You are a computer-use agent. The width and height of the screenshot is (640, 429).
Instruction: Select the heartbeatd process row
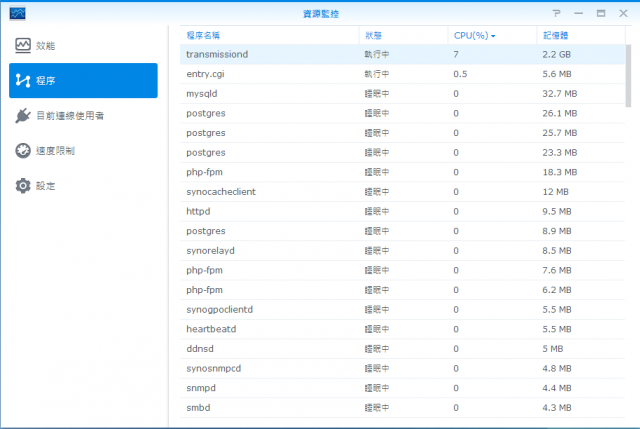pyautogui.click(x=402, y=329)
